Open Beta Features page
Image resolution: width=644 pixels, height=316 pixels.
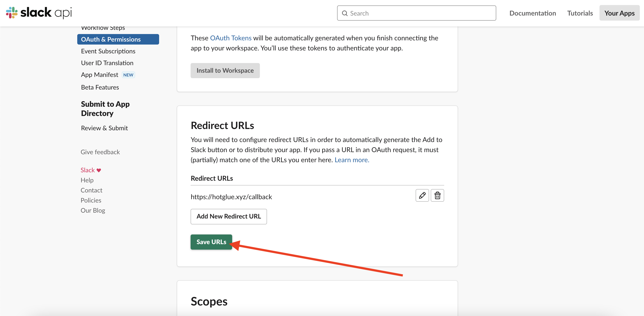[x=100, y=87]
